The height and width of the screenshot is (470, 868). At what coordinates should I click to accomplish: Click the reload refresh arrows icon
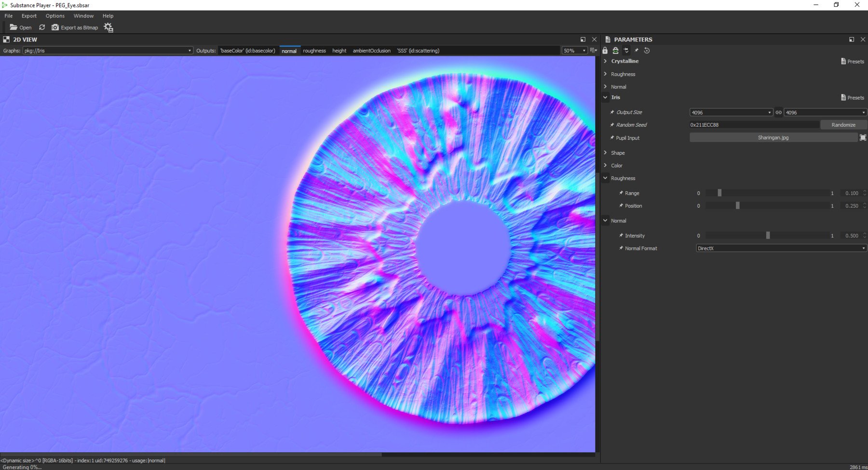click(42, 27)
